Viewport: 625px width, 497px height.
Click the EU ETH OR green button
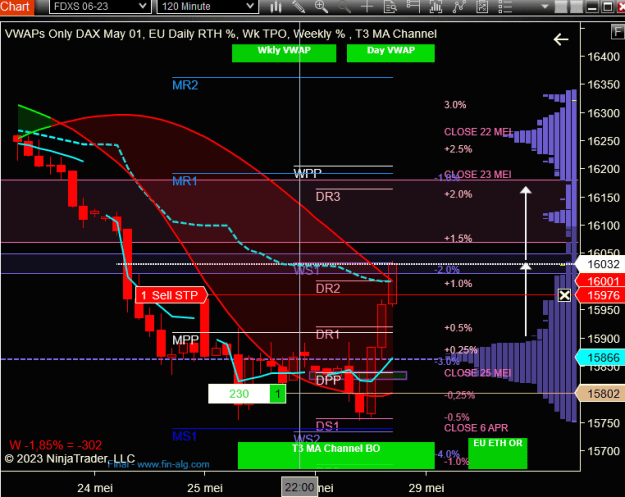pos(497,453)
